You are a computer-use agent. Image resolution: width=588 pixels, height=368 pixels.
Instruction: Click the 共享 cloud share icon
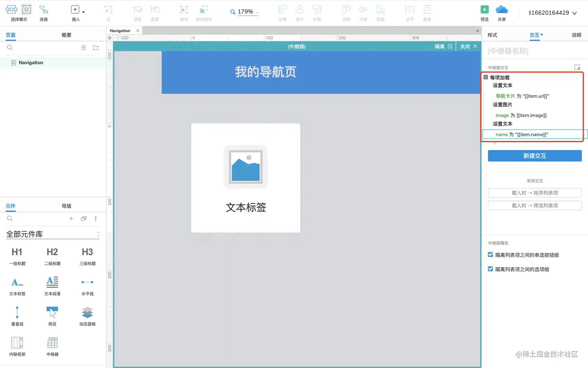[x=502, y=9]
